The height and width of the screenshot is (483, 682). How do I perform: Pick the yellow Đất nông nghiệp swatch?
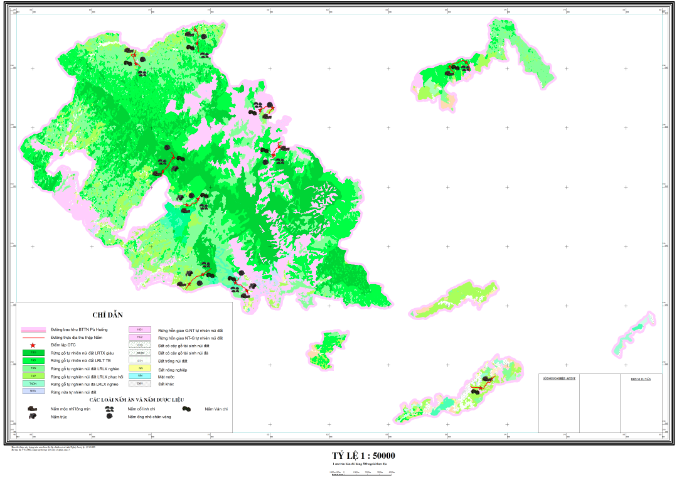140,368
